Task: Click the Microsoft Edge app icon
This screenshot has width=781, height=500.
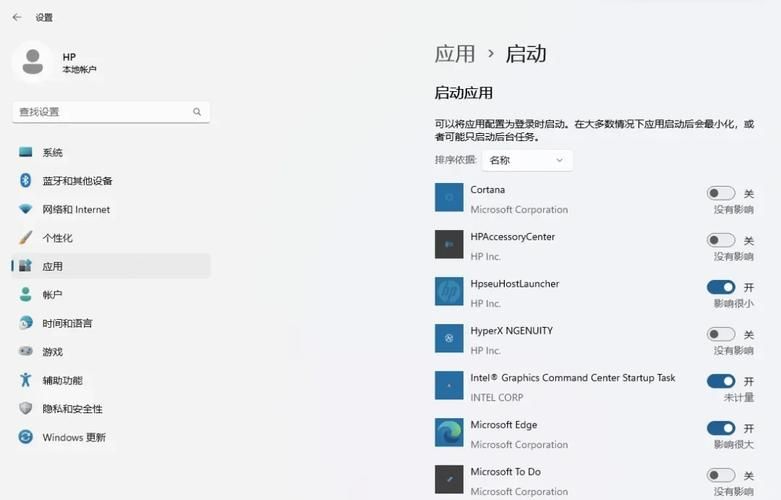Action: coord(449,432)
